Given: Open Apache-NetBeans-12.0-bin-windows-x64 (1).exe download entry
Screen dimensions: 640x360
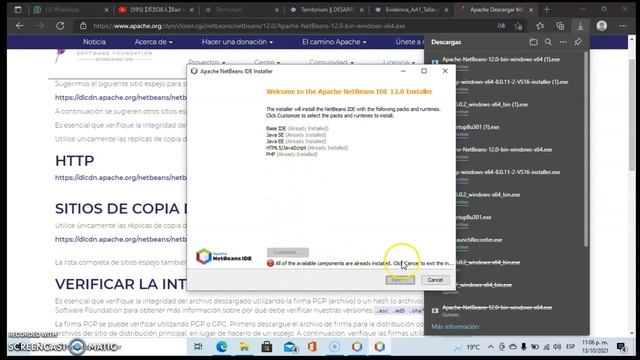Looking at the screenshot, I should click(501, 60).
